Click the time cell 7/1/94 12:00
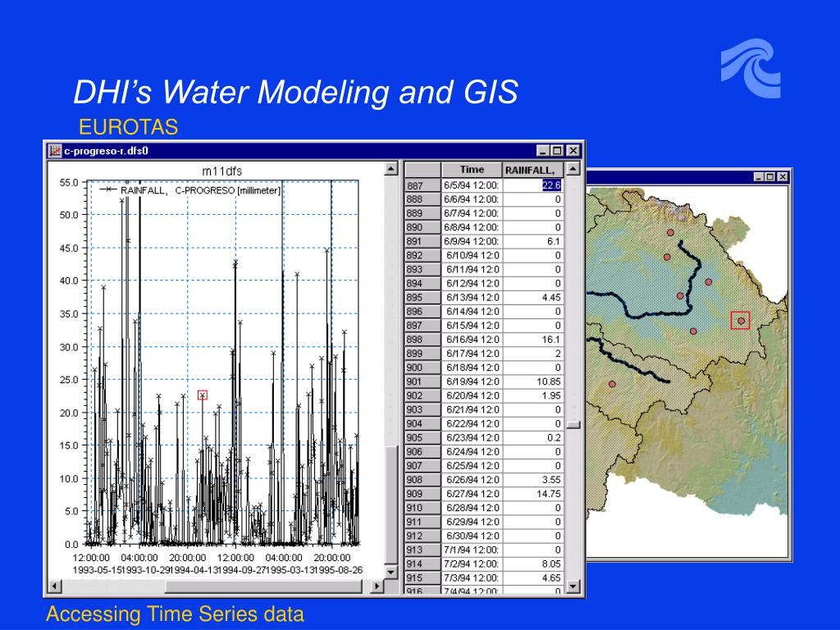The height and width of the screenshot is (630, 840). pyautogui.click(x=472, y=550)
